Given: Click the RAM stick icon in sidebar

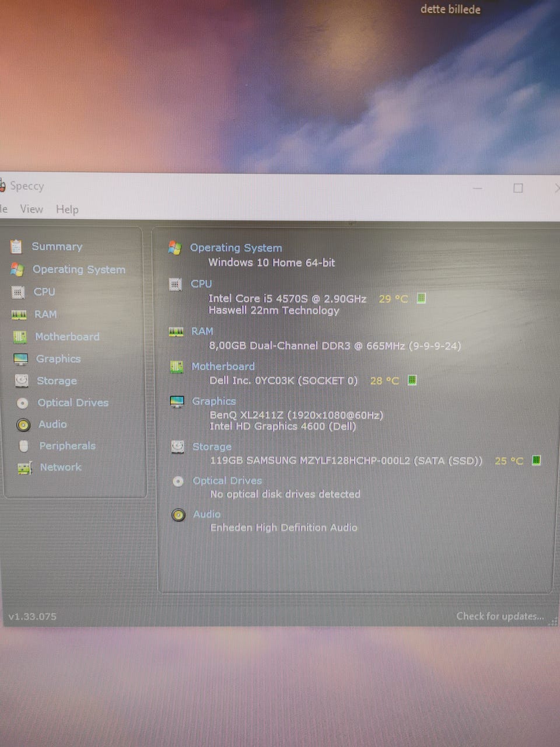Looking at the screenshot, I should (19, 315).
